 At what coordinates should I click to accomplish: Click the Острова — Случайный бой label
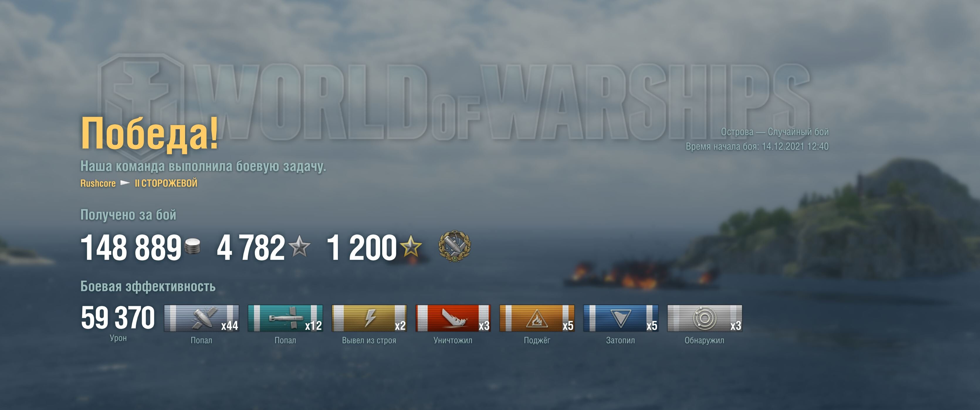(x=775, y=132)
